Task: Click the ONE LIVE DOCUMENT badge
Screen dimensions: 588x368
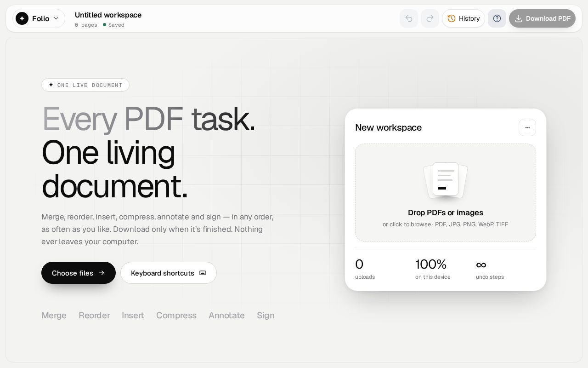Action: [85, 85]
